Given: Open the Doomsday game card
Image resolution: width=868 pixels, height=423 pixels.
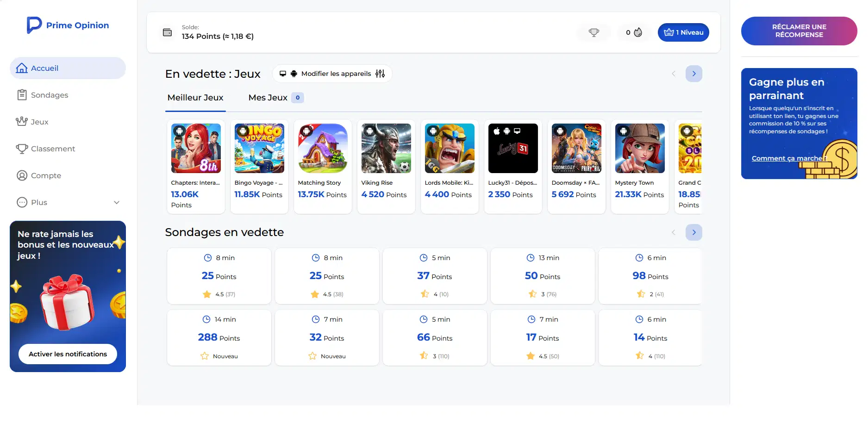Looking at the screenshot, I should (576, 167).
